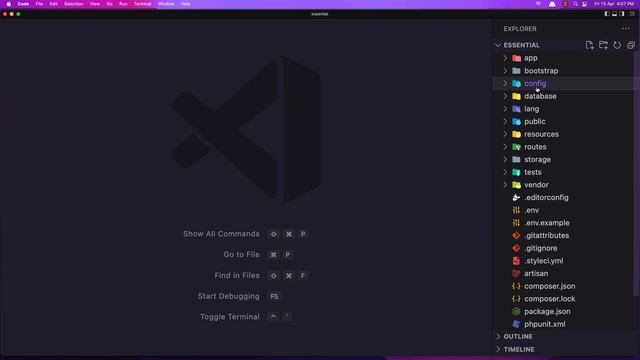Click the New Folder icon in Explorer
The height and width of the screenshot is (360, 640).
tap(603, 45)
